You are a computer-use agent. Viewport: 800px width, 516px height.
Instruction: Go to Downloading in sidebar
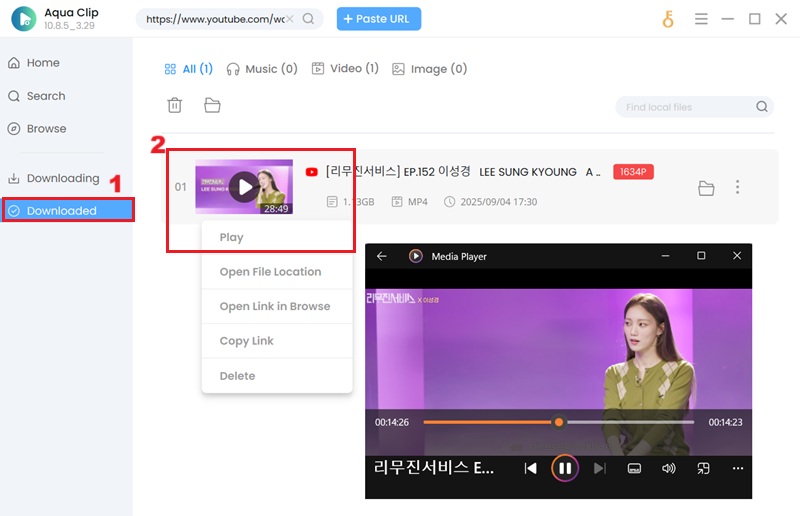[x=62, y=178]
